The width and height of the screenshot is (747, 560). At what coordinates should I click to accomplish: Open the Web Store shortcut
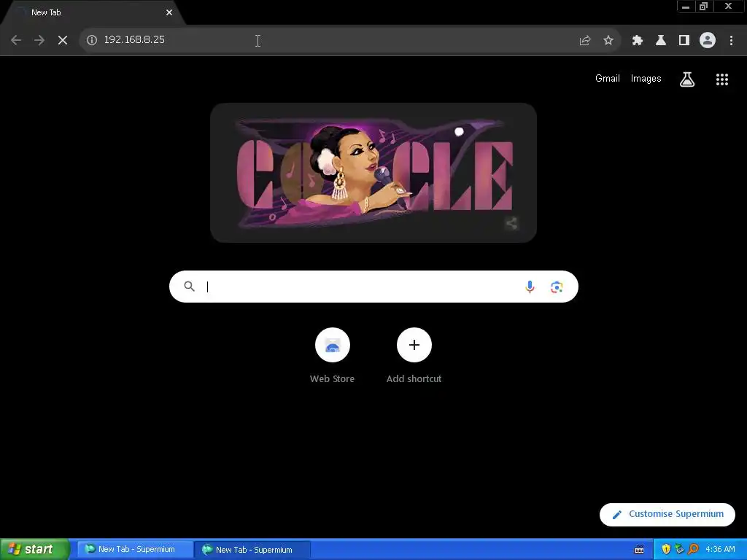pyautogui.click(x=333, y=356)
